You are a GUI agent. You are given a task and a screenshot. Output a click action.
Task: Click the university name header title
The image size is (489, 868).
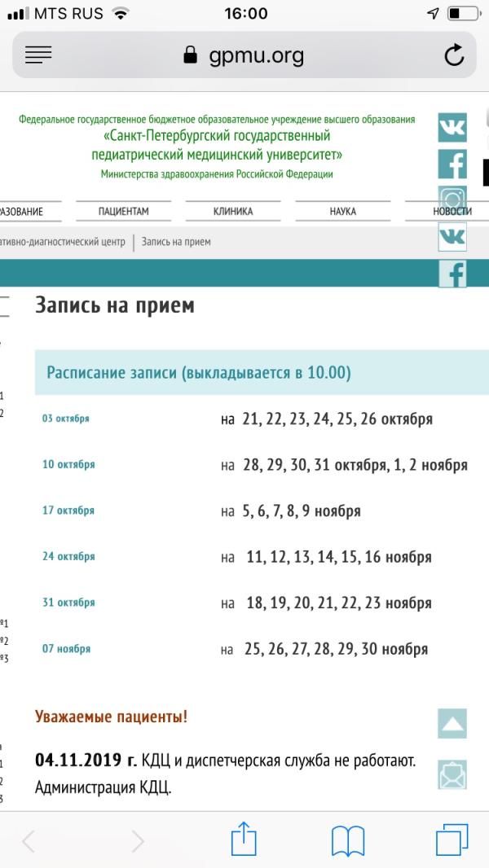point(217,144)
